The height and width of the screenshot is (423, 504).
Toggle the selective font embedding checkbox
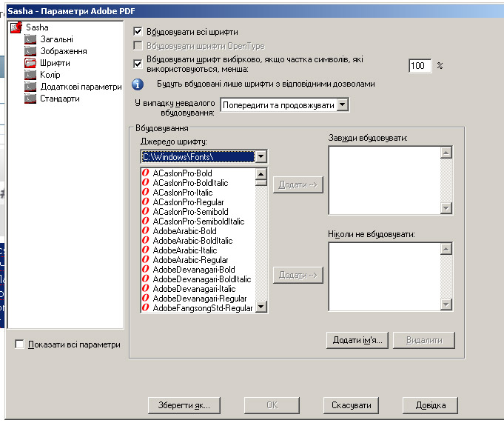(138, 64)
